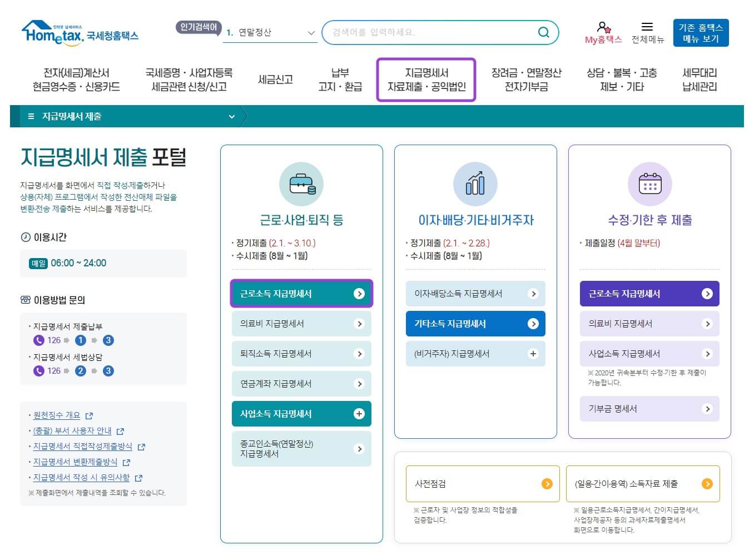Focus the 검색어를 입력하세요 search field
754x560 pixels.
[431, 32]
